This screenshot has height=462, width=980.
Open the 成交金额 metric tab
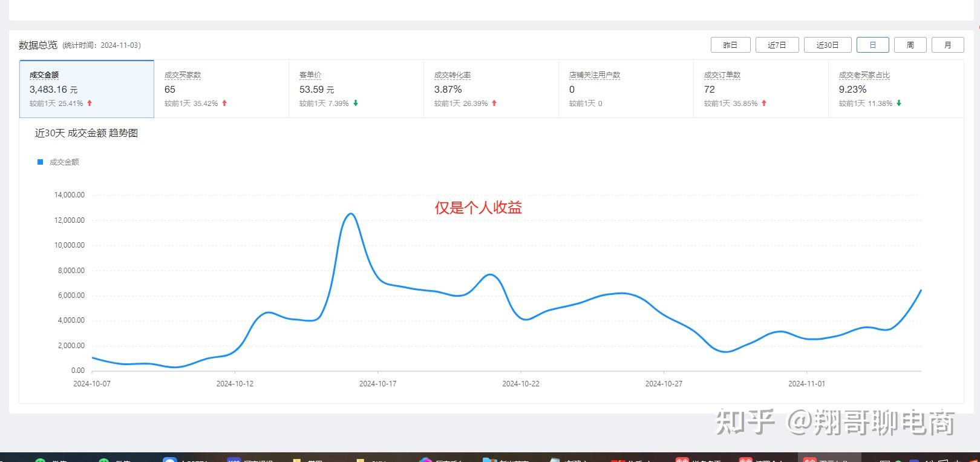click(87, 88)
